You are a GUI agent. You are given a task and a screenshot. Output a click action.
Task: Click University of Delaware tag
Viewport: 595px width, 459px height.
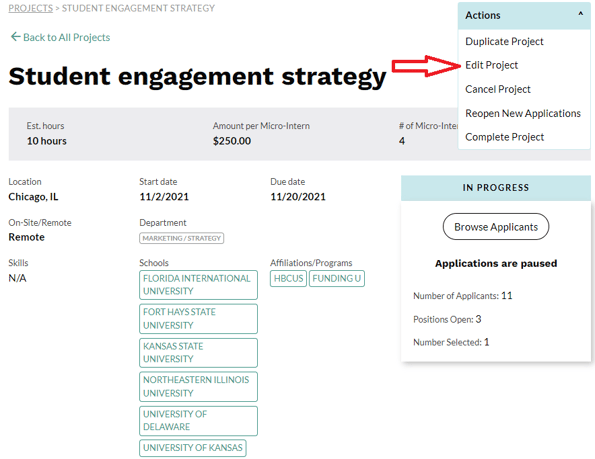[x=198, y=421]
